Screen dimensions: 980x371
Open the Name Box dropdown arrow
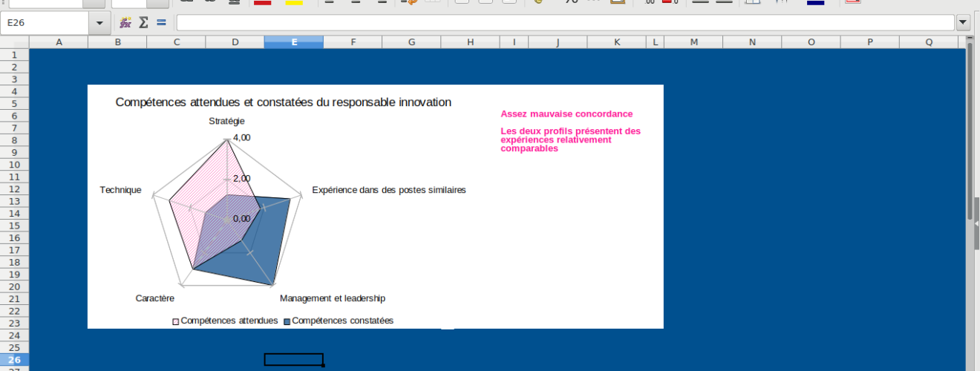point(99,23)
